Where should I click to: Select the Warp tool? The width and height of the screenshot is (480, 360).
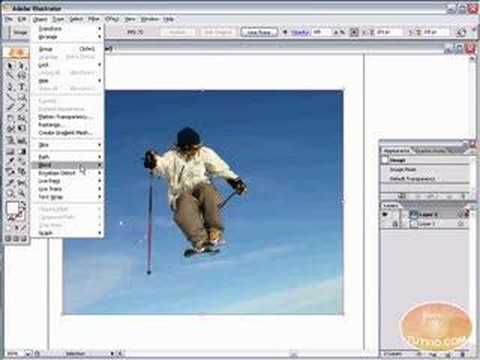(11, 129)
